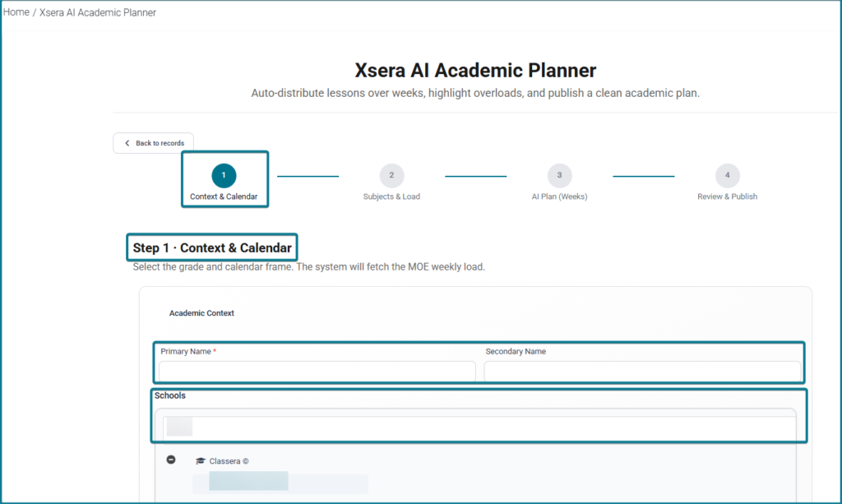Click the graduation cap icon beside Classera
The width and height of the screenshot is (842, 504).
[x=201, y=461]
